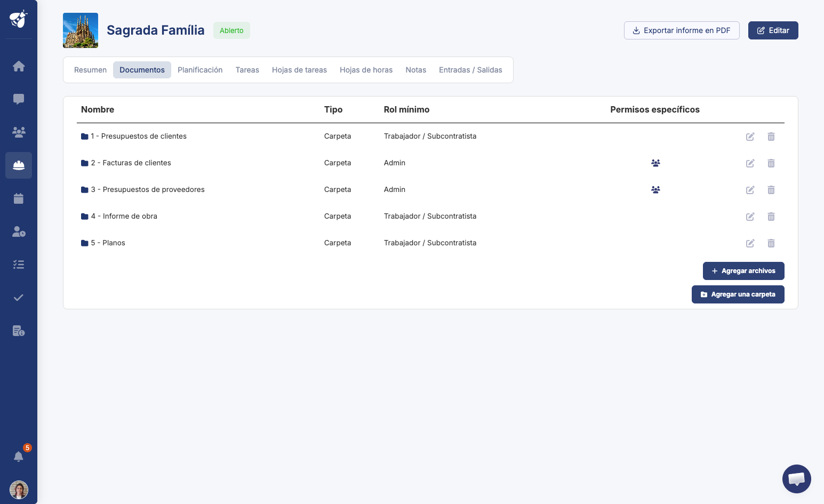Edit the 1 - Presupuestos de clientes folder
824x504 pixels.
coord(750,137)
